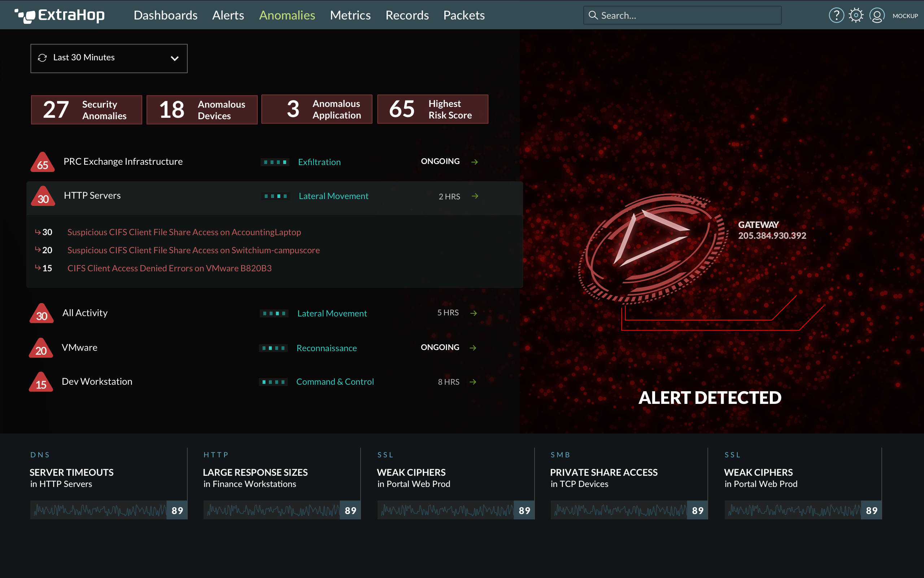
Task: Click the 27 Security Anomalies tile
Action: point(87,110)
